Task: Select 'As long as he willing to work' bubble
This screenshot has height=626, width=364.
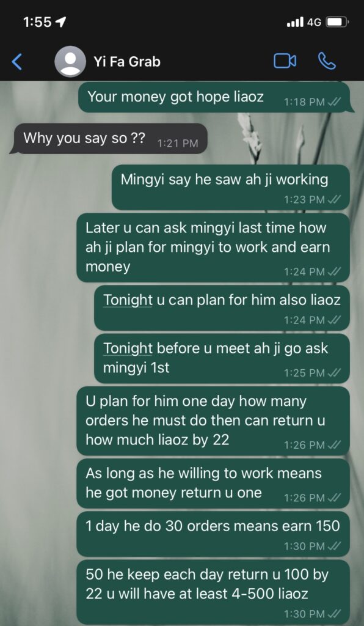Action: pos(213,484)
